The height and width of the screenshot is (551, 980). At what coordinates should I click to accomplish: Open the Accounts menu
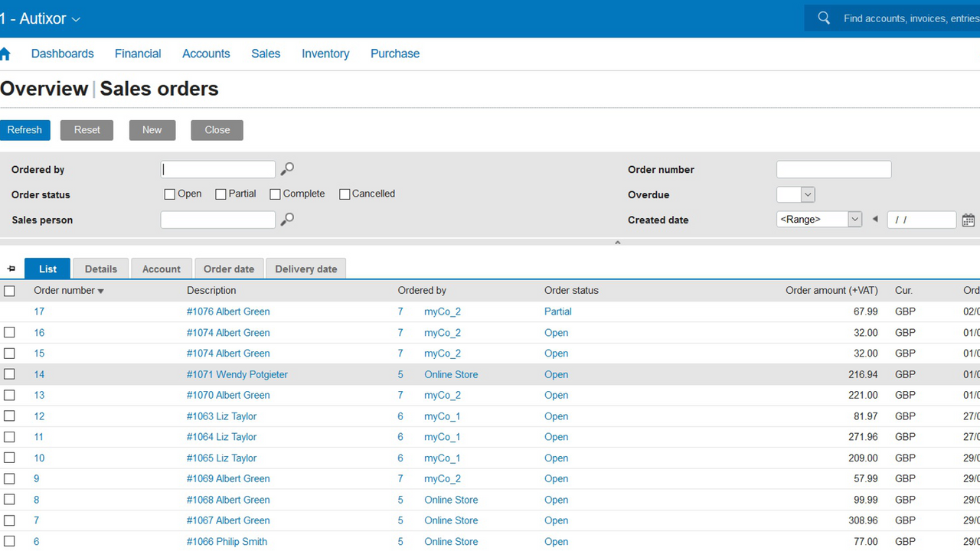coord(206,54)
